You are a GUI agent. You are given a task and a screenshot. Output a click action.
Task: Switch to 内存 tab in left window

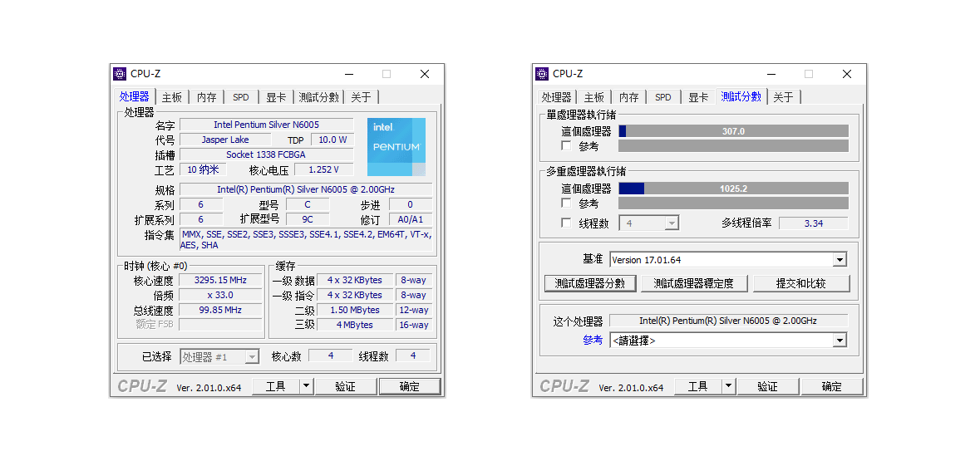pos(206,97)
